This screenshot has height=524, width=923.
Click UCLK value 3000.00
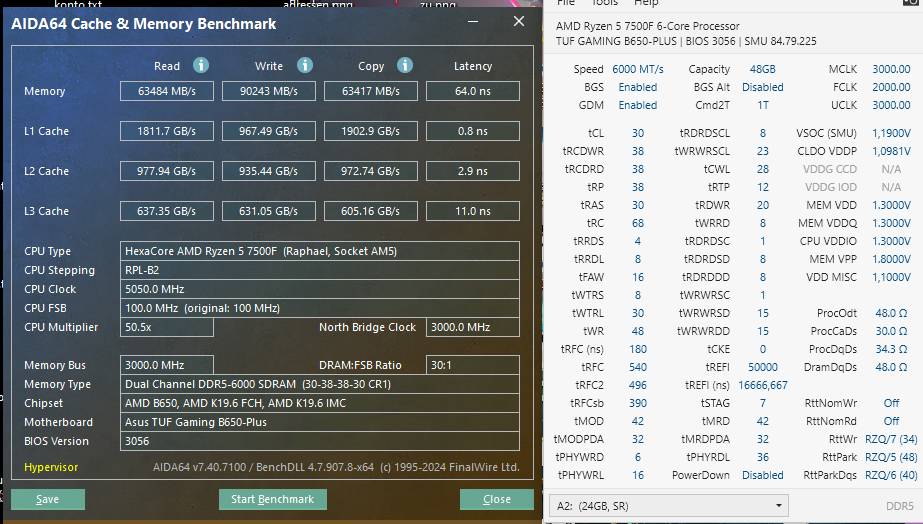point(891,105)
